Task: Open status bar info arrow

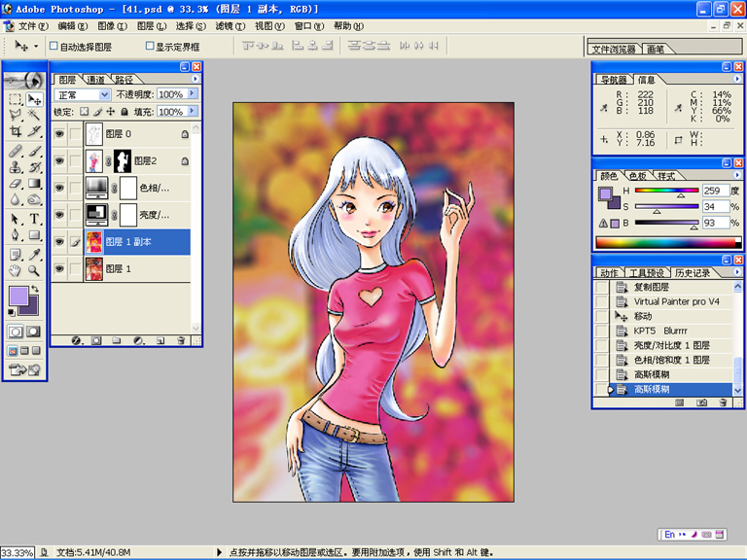Action: tap(220, 552)
